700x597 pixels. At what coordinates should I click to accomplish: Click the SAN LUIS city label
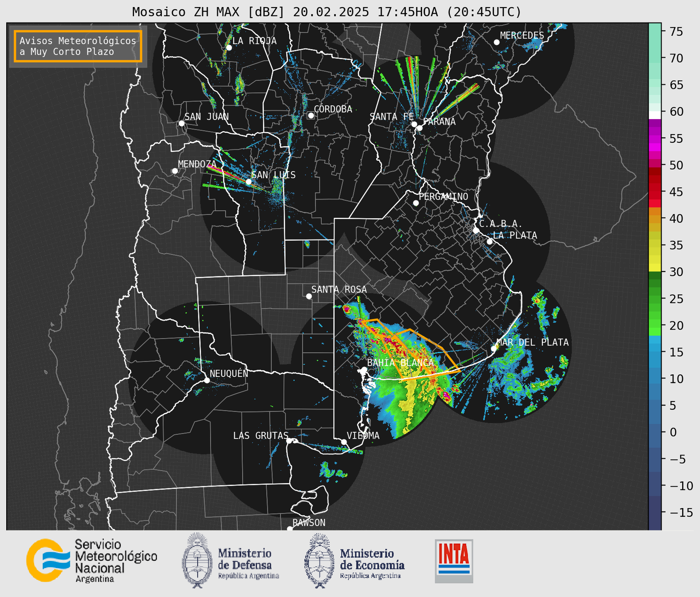click(273, 175)
